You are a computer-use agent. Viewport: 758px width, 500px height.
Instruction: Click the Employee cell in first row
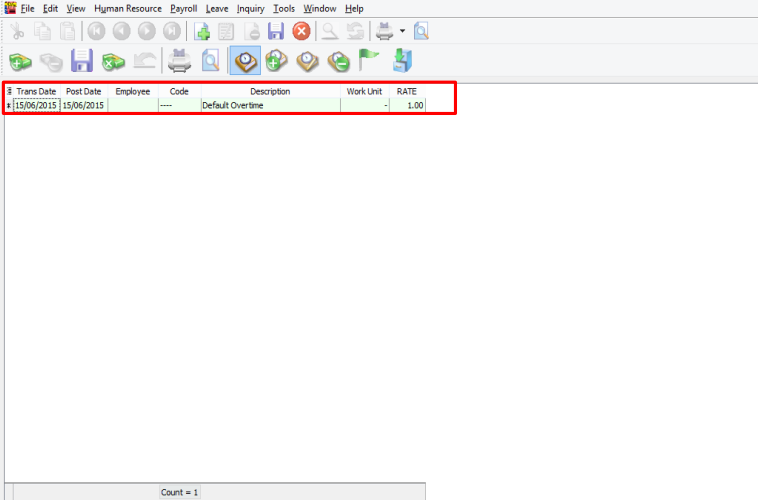point(132,105)
